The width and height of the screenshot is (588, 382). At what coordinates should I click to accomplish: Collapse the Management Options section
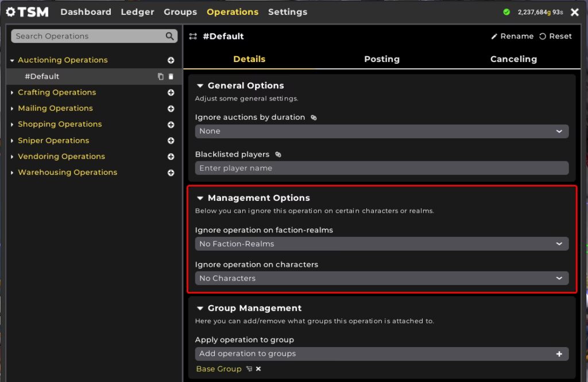[x=200, y=198]
